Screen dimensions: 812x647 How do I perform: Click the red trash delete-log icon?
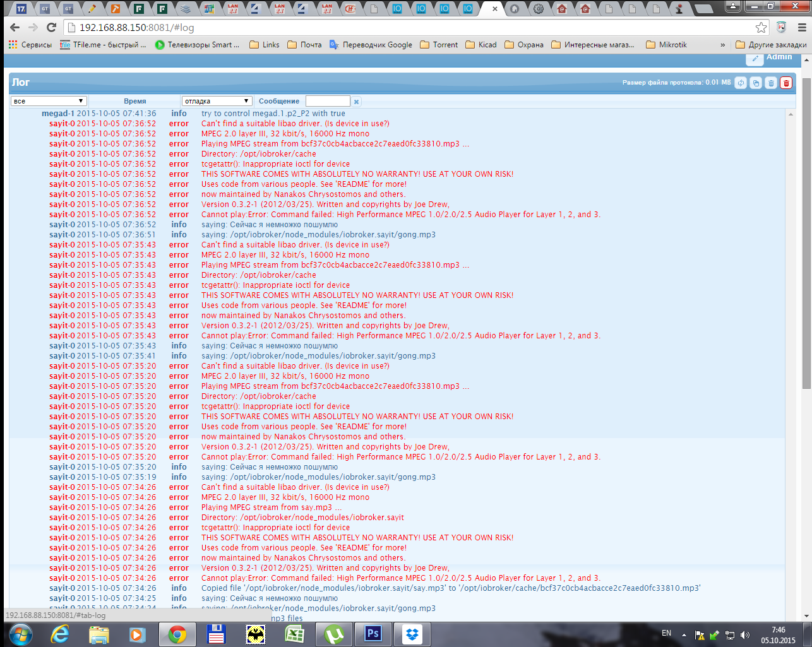(x=786, y=83)
